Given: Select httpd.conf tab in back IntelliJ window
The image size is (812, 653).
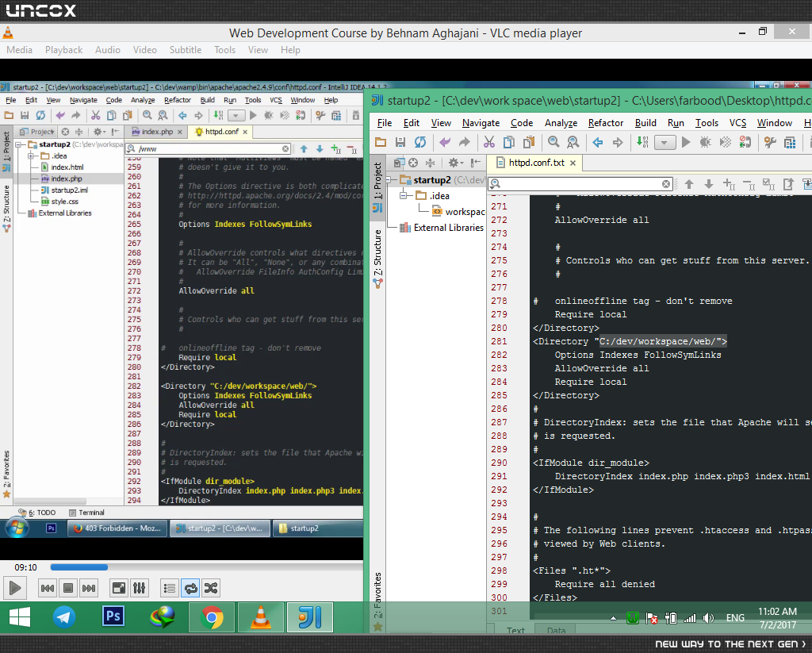Looking at the screenshot, I should tap(222, 132).
